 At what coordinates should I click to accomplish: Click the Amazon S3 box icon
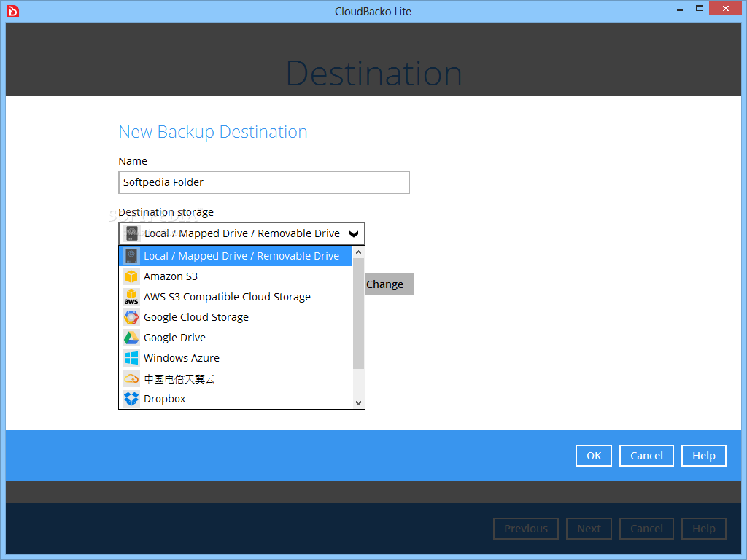(x=131, y=276)
